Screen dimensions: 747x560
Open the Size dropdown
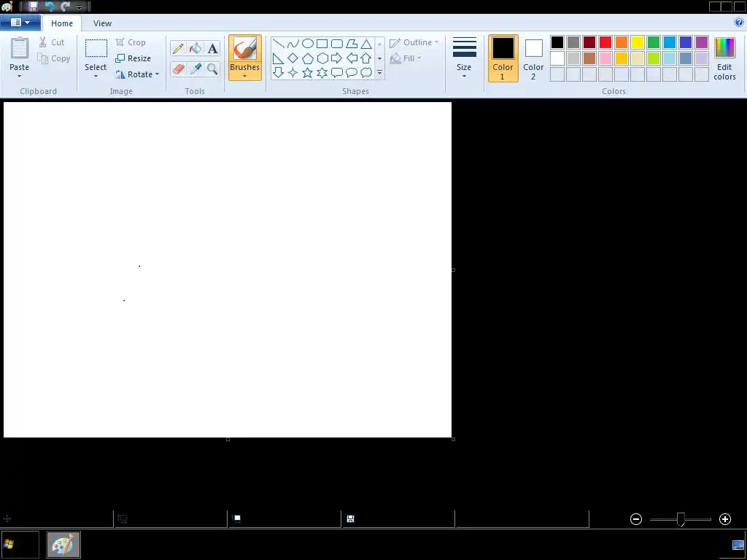click(464, 57)
